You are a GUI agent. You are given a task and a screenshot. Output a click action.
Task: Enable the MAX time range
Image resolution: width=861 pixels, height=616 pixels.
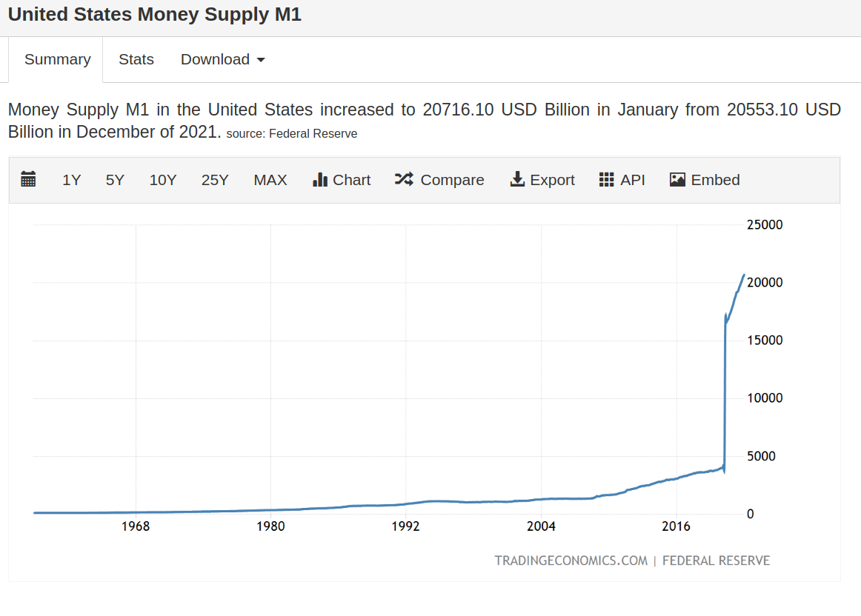coord(270,179)
